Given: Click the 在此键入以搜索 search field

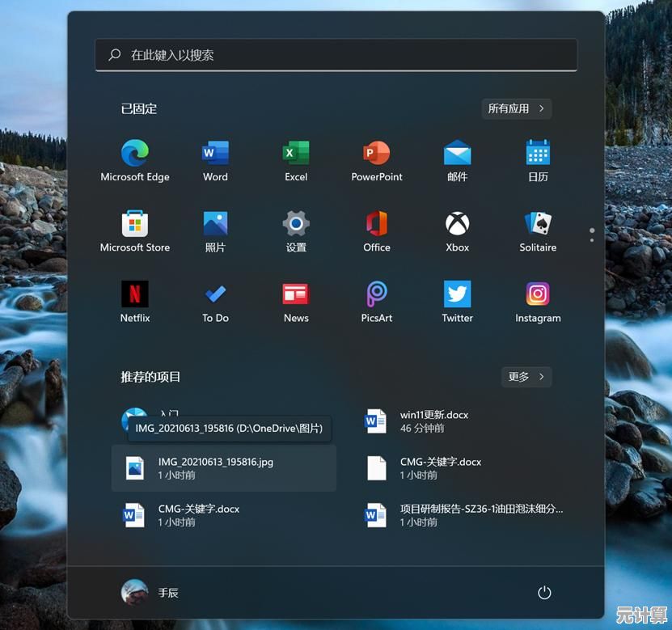Looking at the screenshot, I should [x=336, y=55].
